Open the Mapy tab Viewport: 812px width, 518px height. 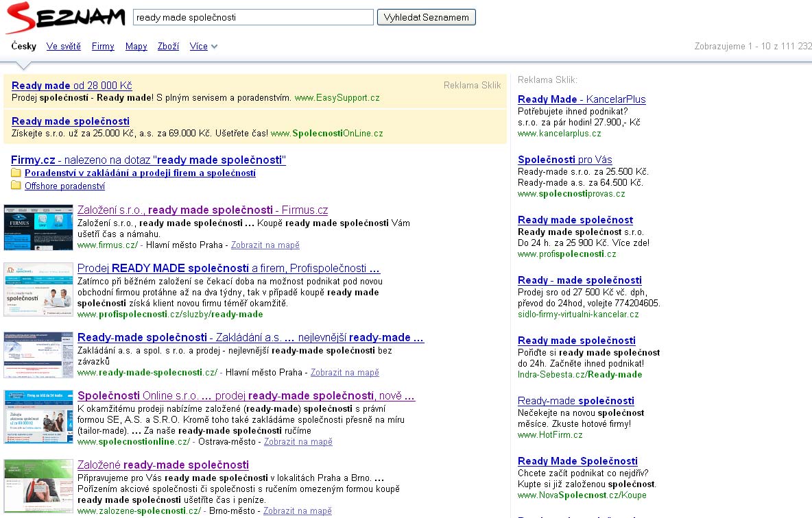point(136,46)
